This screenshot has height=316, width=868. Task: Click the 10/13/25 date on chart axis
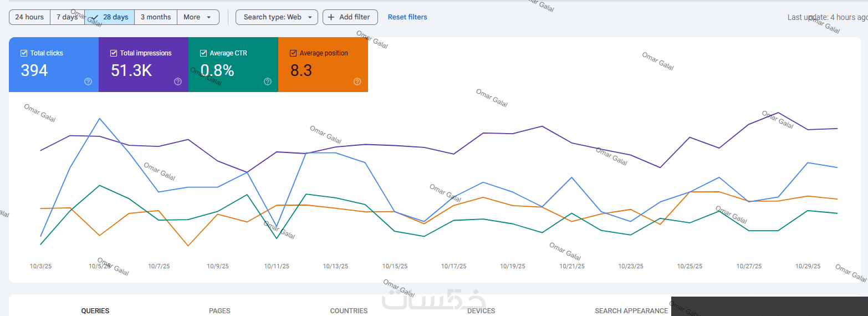click(336, 266)
